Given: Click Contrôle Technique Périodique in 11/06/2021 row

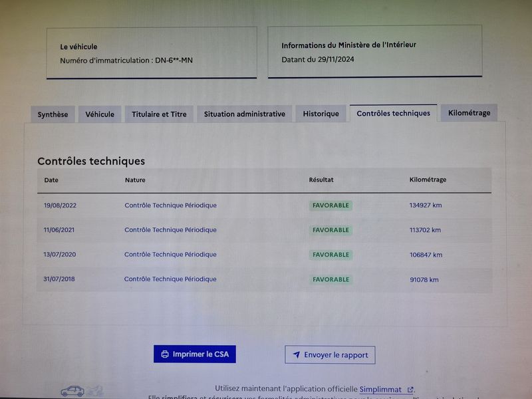Looking at the screenshot, I should pos(170,229).
